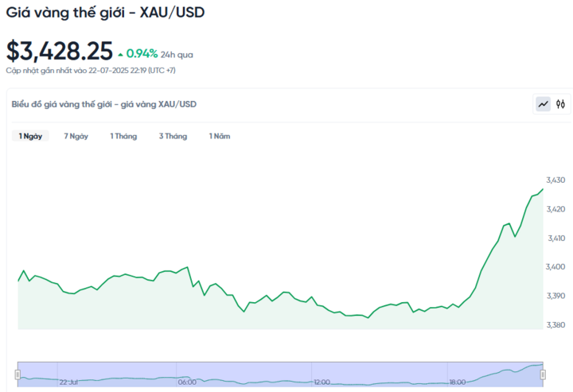Viewport: 573px width, 392px height.
Task: Click the left handle of range navigator
Action: pyautogui.click(x=18, y=373)
